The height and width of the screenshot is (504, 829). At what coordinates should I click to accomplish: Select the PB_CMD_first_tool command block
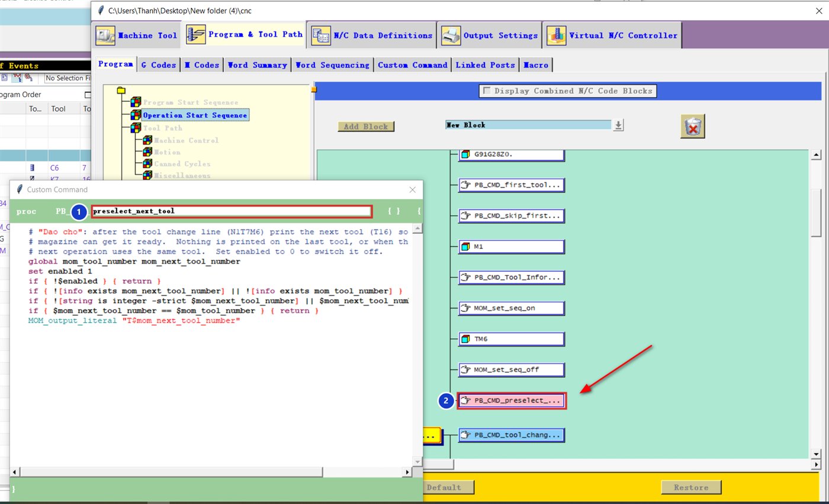(x=512, y=185)
